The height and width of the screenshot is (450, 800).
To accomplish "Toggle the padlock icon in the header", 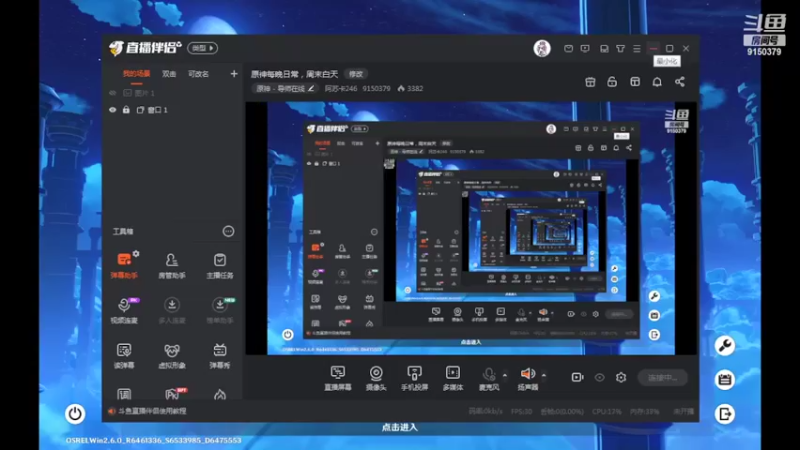I will click(x=612, y=82).
